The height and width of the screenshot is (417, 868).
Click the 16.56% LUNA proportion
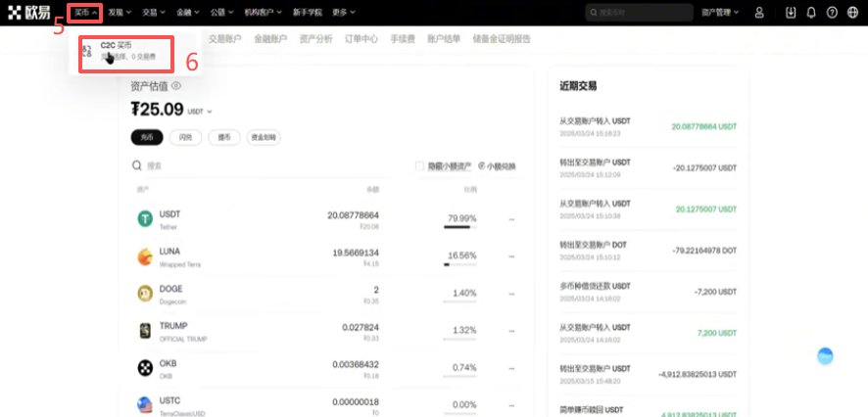coord(461,255)
